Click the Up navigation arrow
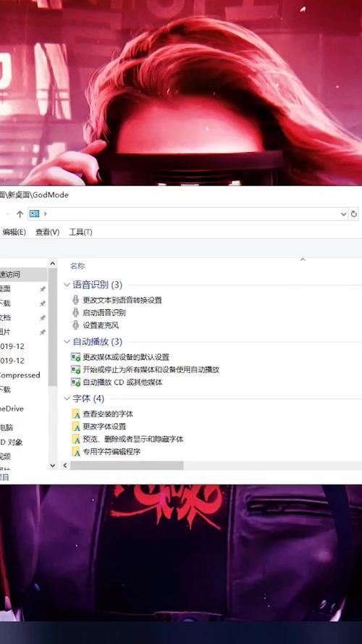Image resolution: width=362 pixels, height=644 pixels. click(20, 214)
